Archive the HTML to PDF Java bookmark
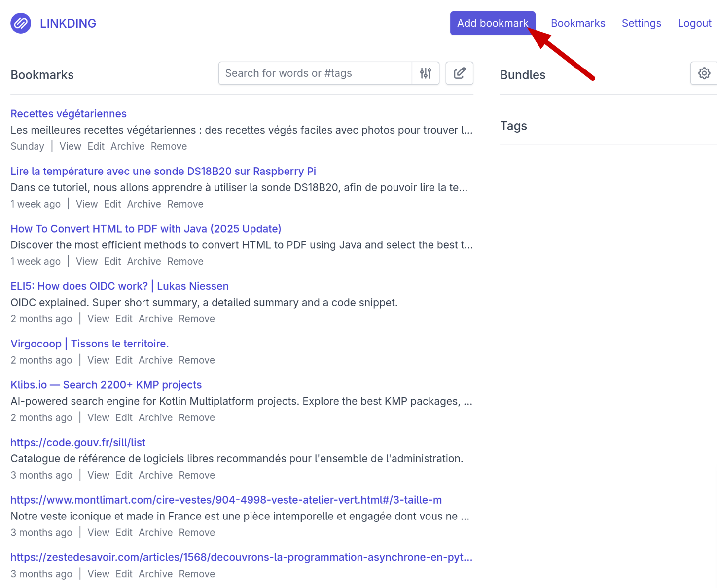 pos(144,262)
